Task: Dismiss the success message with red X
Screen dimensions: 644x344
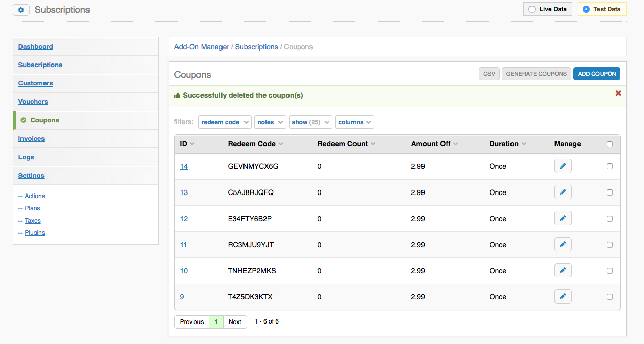Action: (x=618, y=93)
